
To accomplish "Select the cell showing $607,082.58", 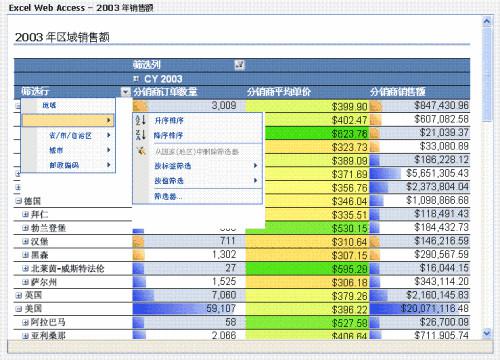I will pos(419,119).
